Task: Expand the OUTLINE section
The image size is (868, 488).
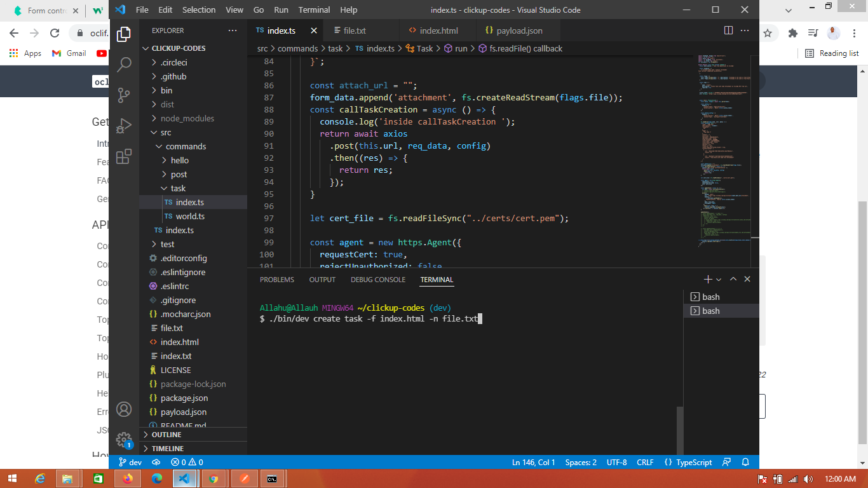Action: pos(166,435)
